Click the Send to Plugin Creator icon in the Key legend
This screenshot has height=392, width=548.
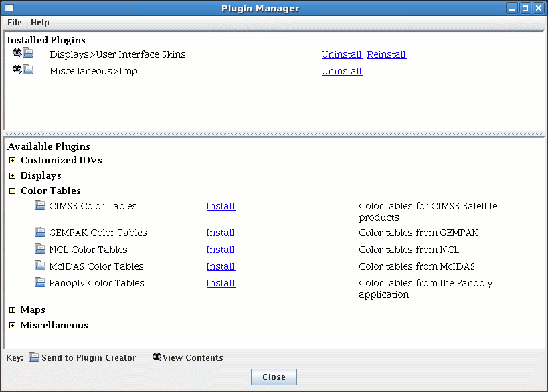[33, 357]
